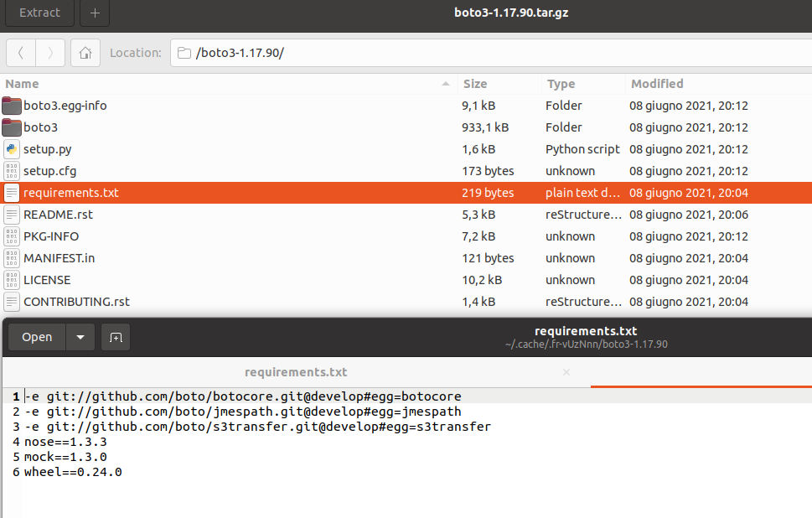
Task: Click the boto3.egg-info file name
Action: 65,106
